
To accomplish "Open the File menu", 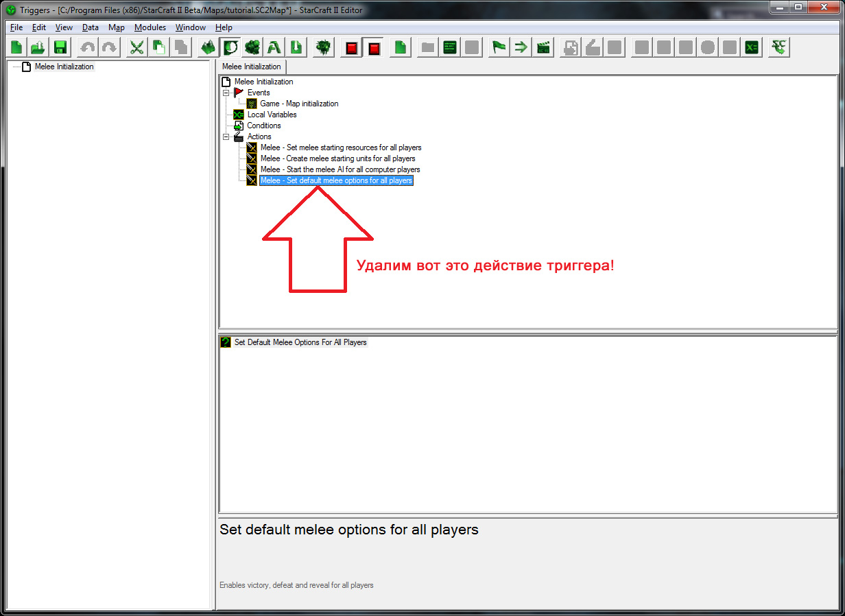I will (x=16, y=27).
